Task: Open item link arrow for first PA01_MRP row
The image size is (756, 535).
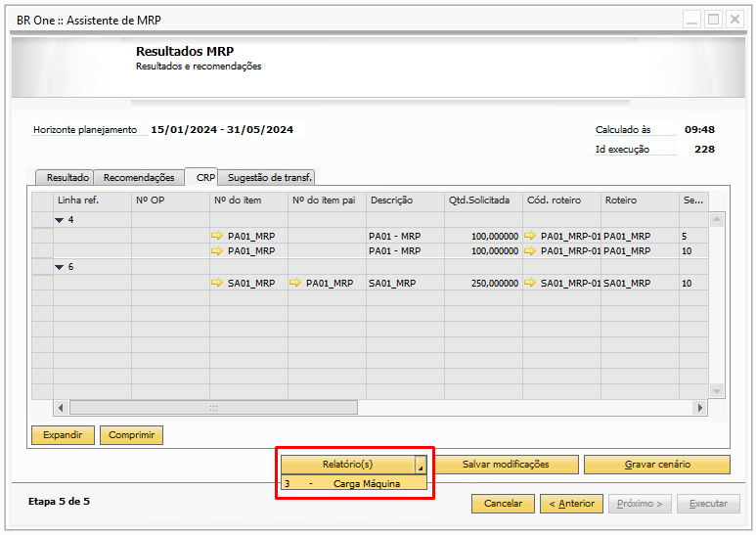Action: click(217, 236)
